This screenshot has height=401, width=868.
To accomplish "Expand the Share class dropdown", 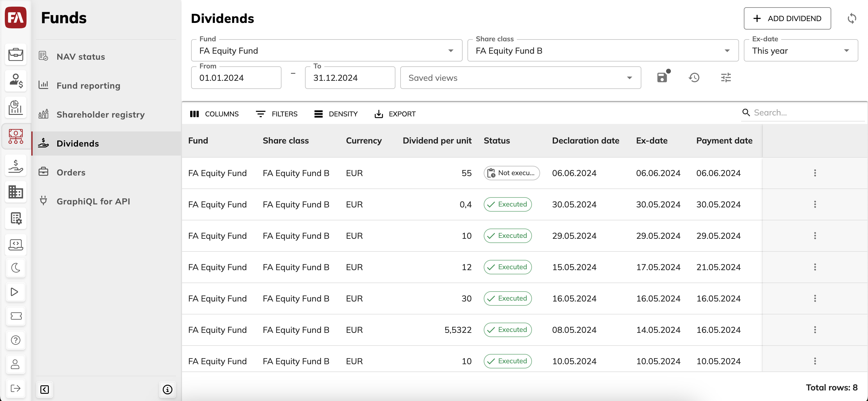I will pos(727,50).
